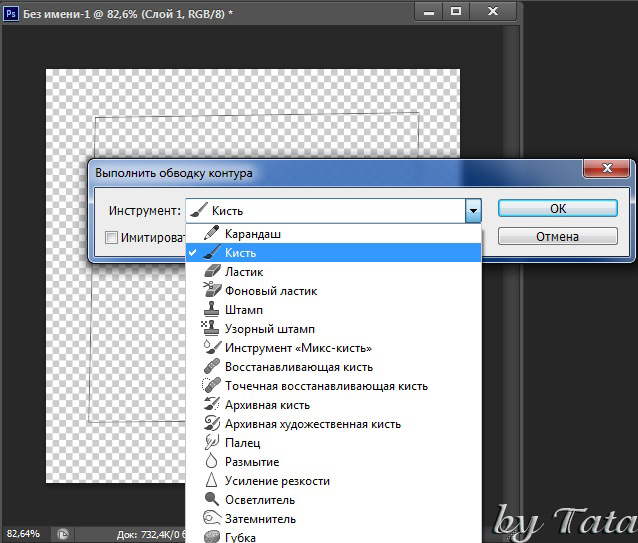Screen dimensions: 638x543
Task: Minimize the Без имени-1 document window
Action: tap(428, 12)
